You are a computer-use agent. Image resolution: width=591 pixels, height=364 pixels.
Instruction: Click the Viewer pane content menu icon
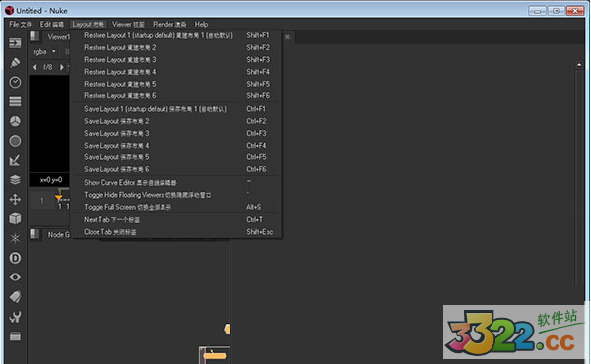(x=34, y=36)
